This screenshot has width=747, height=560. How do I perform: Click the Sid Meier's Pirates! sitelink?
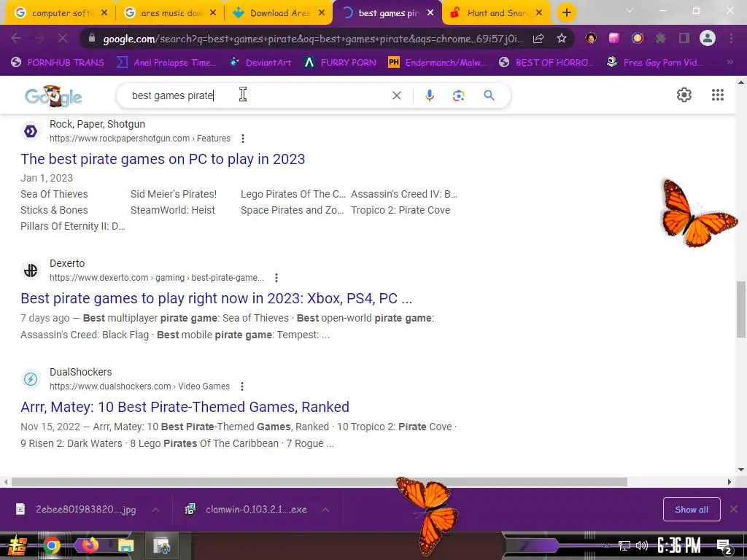pos(174,194)
